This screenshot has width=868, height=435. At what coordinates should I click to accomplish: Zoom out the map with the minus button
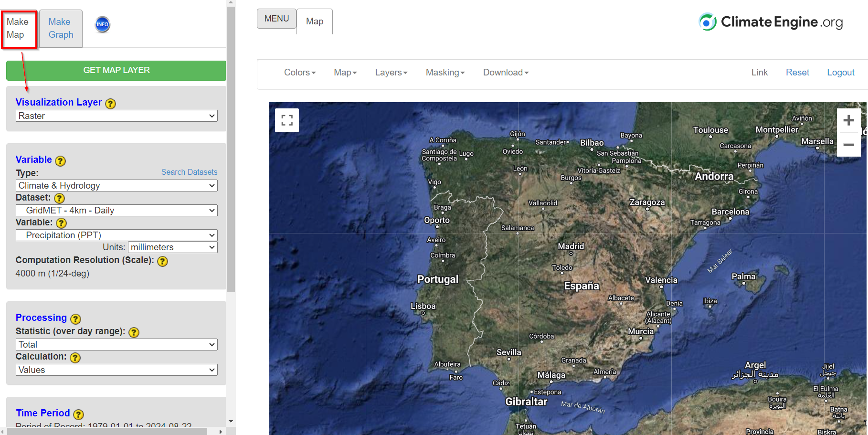[x=848, y=145]
